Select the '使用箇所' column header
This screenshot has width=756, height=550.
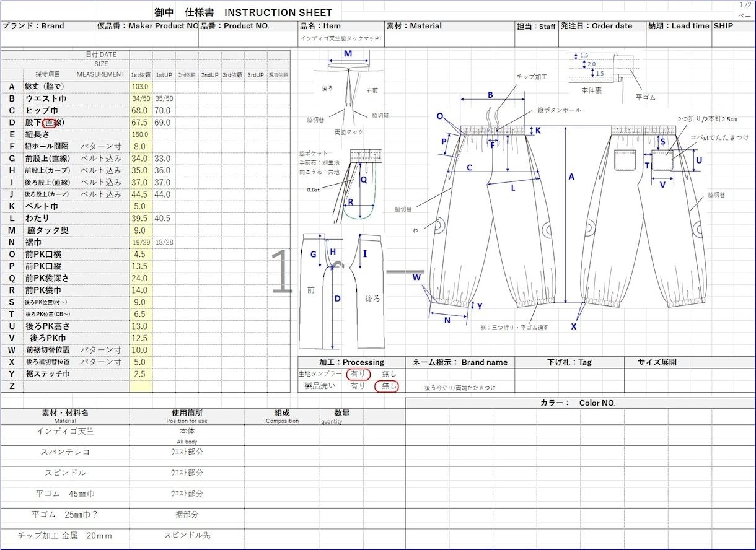click(187, 412)
